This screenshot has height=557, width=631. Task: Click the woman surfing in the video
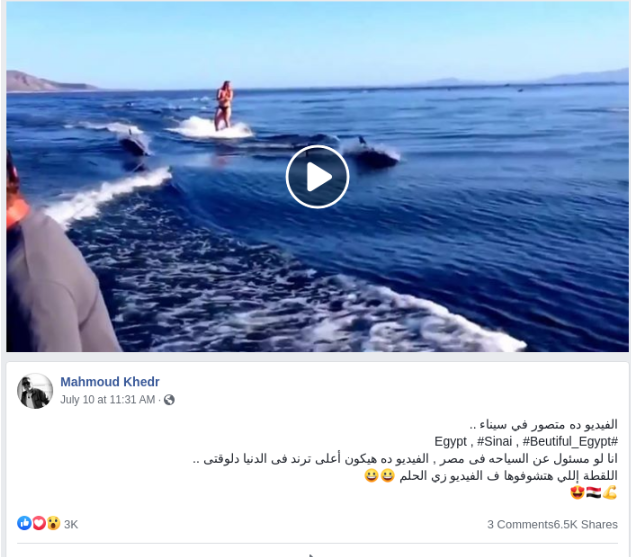[x=224, y=105]
